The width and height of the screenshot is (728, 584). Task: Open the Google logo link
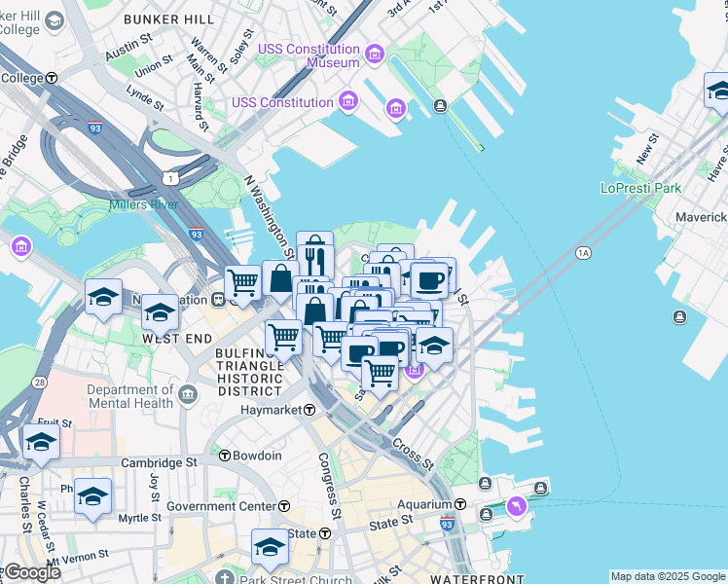click(32, 573)
